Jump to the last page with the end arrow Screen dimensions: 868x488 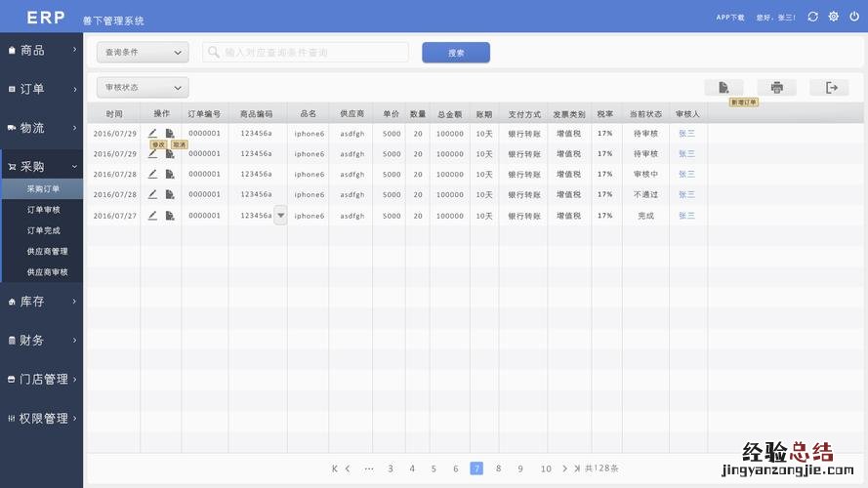click(x=576, y=468)
